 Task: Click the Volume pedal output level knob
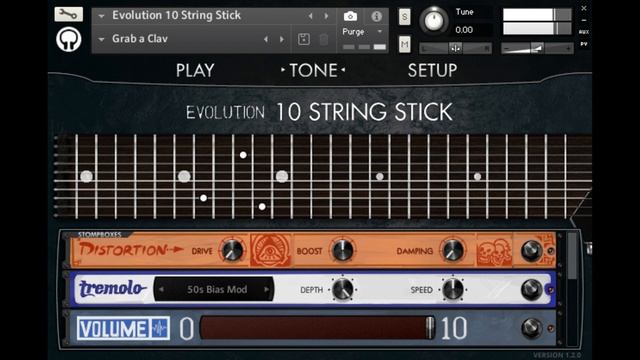click(531, 328)
